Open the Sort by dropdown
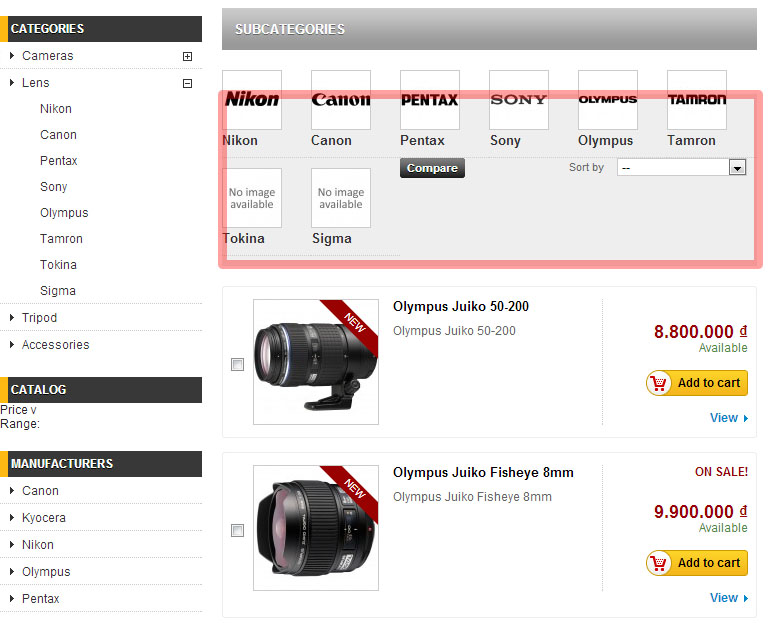Viewport: 768px width, 623px height. pyautogui.click(x=681, y=168)
